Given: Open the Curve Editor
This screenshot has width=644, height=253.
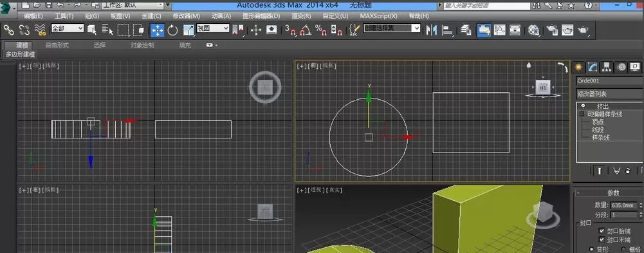Looking at the screenshot, I should 500,30.
